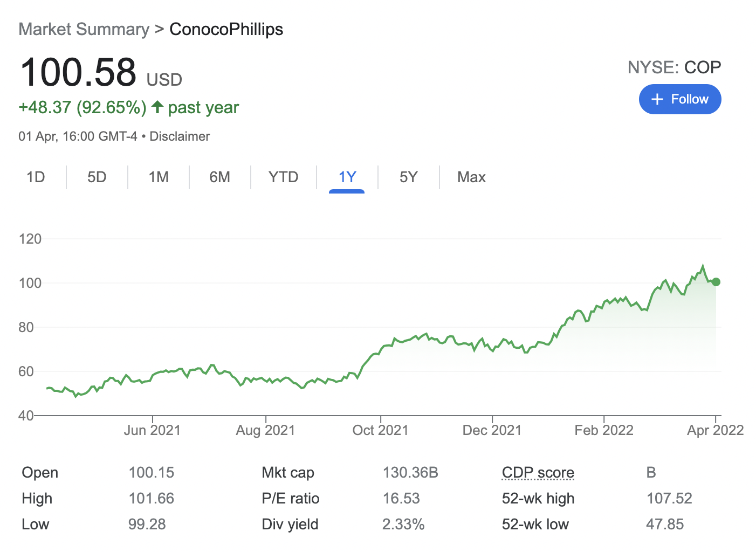
Task: Open the Disclaimer link
Action: 180,136
